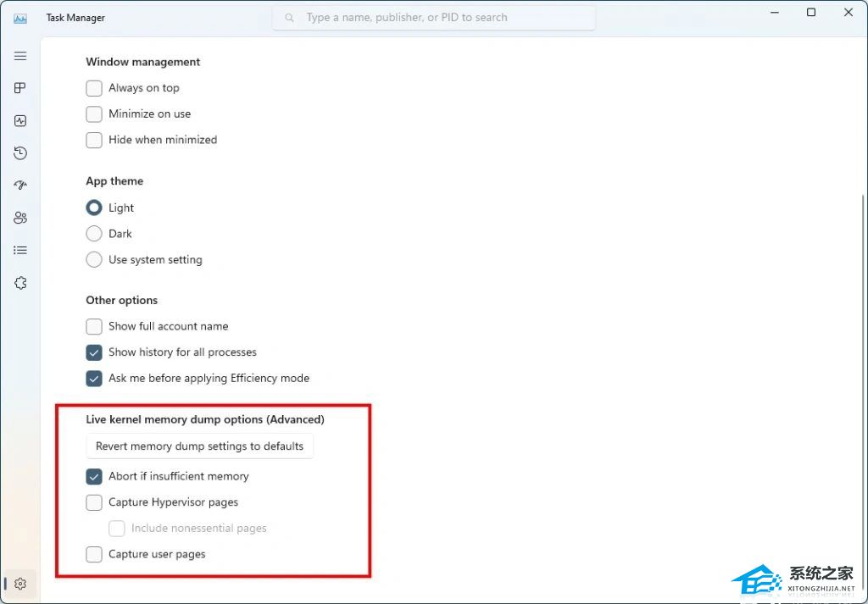Select the Dark app theme
Image resolution: width=868 pixels, height=604 pixels.
coord(94,234)
